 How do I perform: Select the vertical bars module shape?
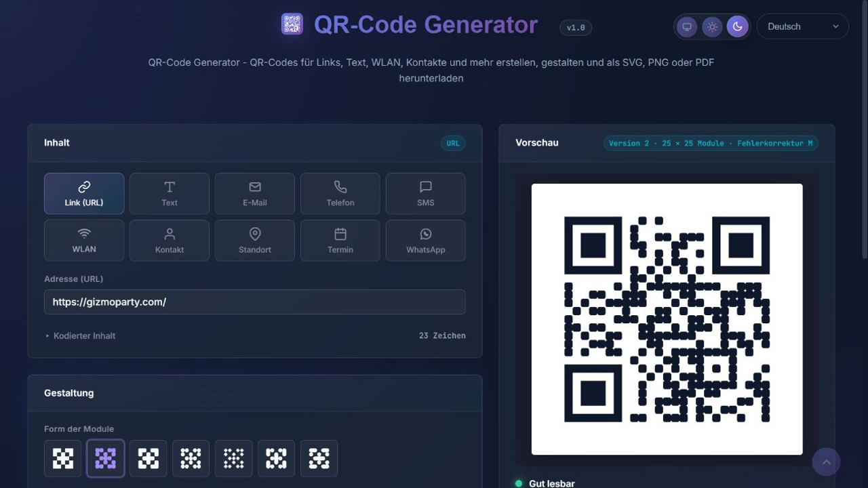tap(277, 459)
